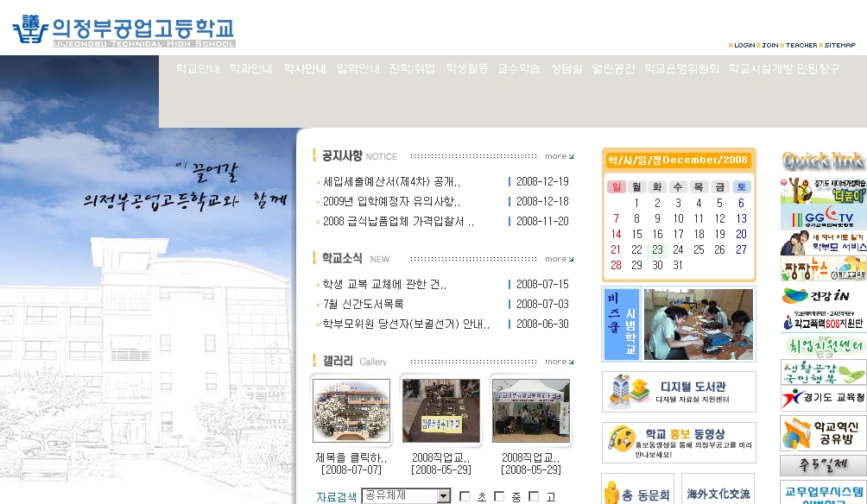Viewport: 867px width, 504px height.
Task: Check the 초 checkbox in 자료검색
Action: pos(465,496)
